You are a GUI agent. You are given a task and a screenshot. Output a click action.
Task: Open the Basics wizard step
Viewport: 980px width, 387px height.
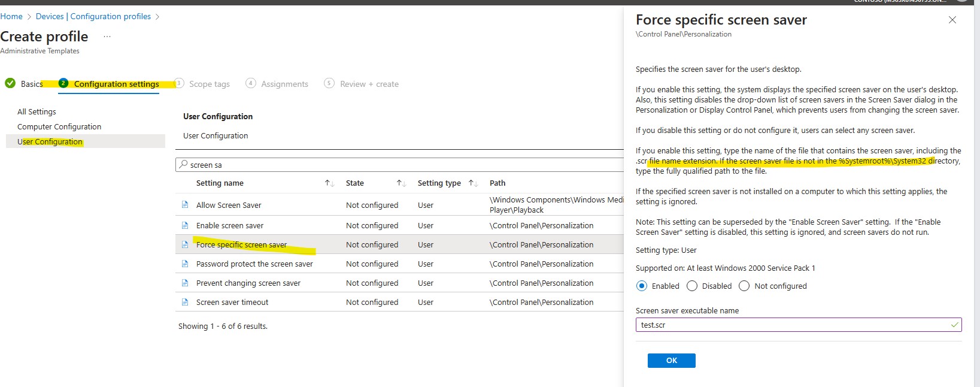(32, 84)
